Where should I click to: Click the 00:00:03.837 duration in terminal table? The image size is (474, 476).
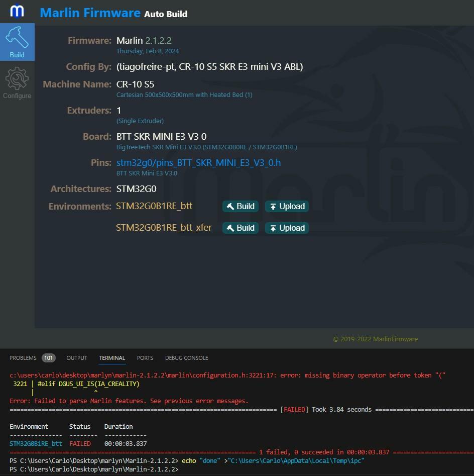(x=126, y=443)
